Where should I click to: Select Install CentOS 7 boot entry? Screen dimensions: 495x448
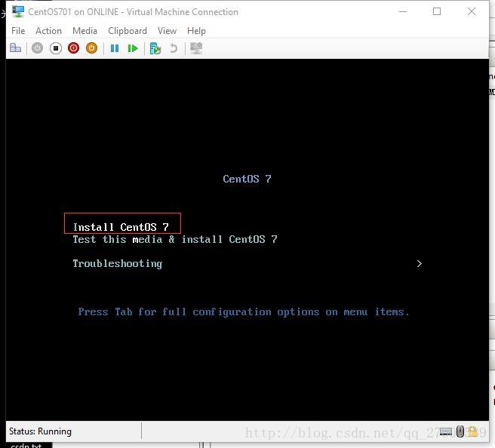point(121,227)
